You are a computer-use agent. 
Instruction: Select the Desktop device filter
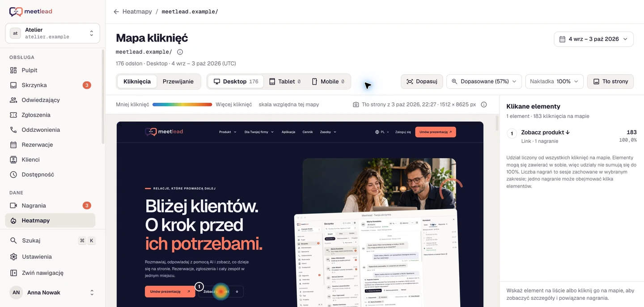[x=236, y=81]
